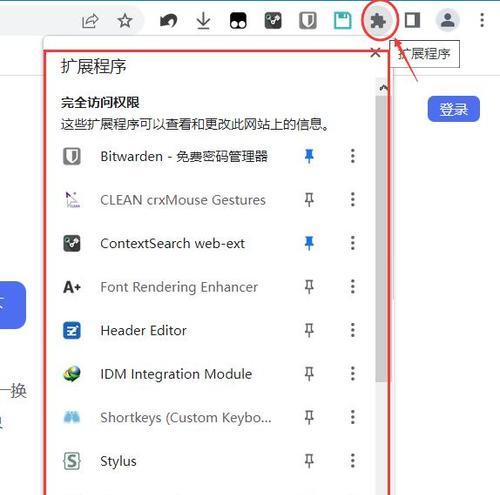Select Font Rendering Enhancer entry

[x=179, y=287]
